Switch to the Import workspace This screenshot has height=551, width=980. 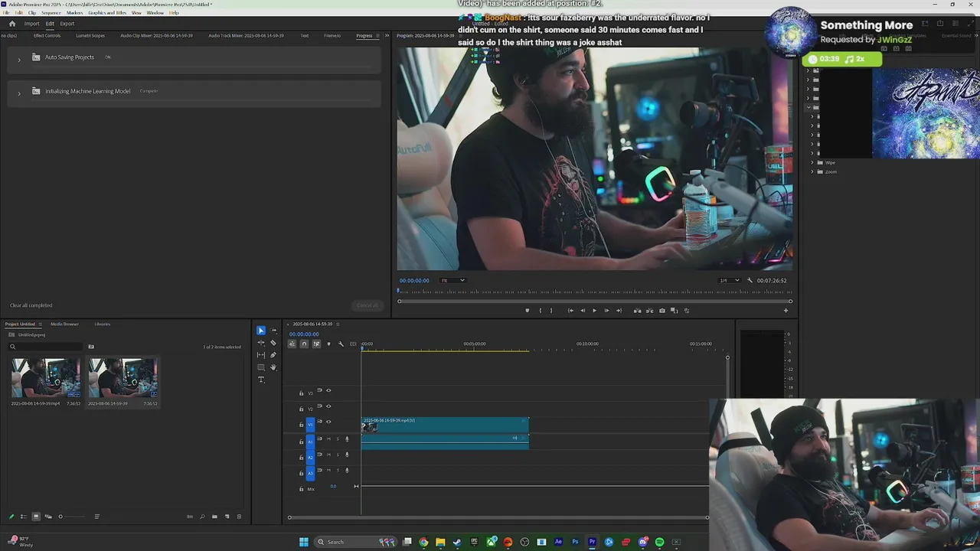(x=31, y=24)
